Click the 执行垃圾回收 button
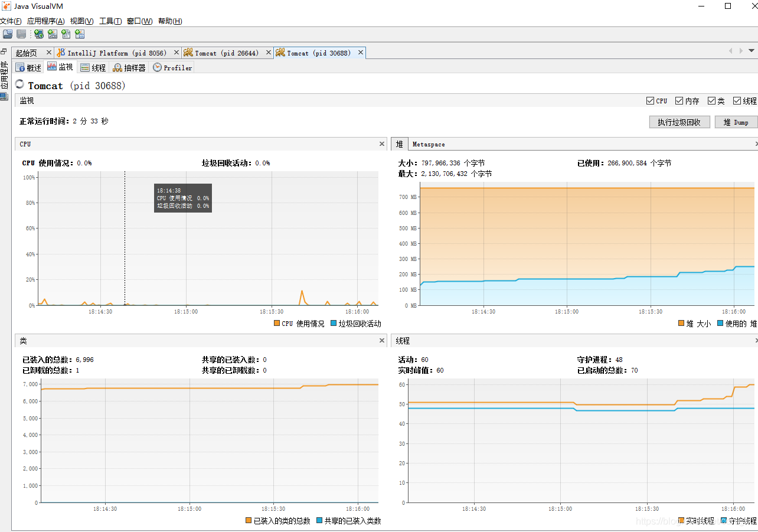 point(679,122)
